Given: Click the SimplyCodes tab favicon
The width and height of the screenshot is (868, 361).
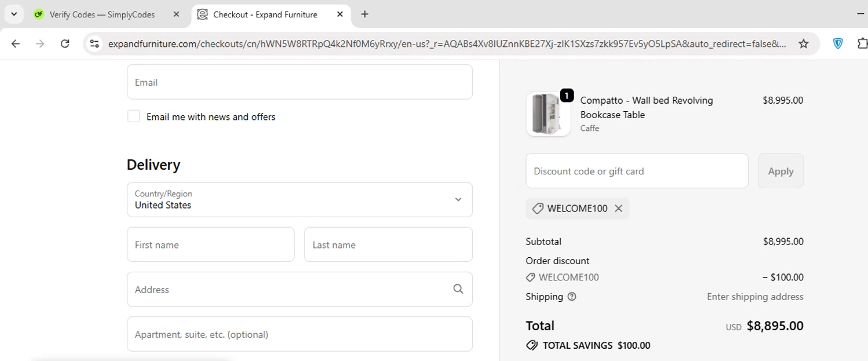Looking at the screenshot, I should 39,14.
